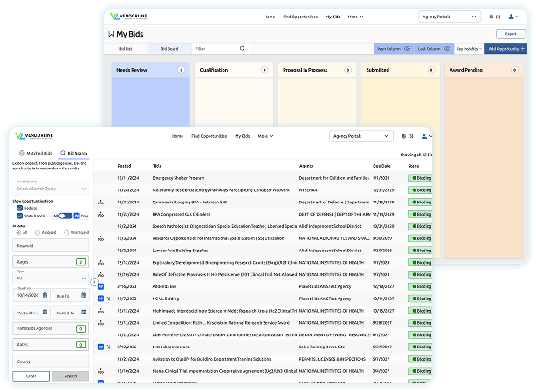Click federal icon on Research Opportunities ISS row

coord(100,238)
